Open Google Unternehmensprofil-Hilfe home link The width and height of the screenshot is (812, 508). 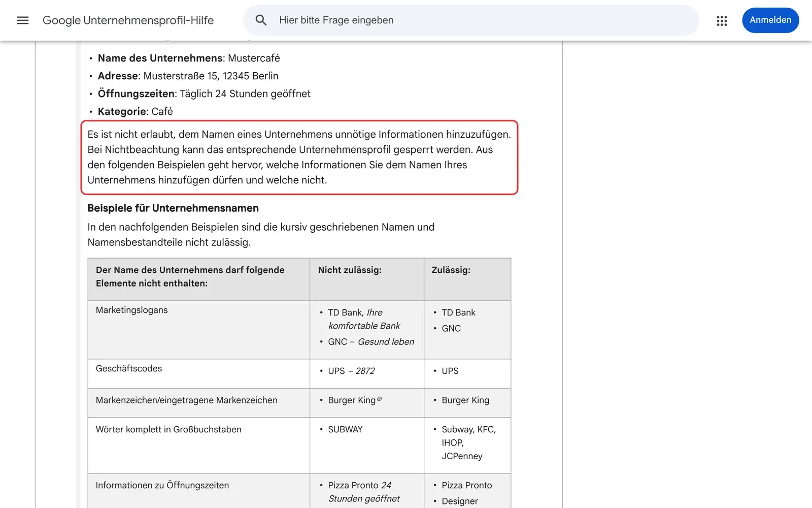click(x=128, y=20)
